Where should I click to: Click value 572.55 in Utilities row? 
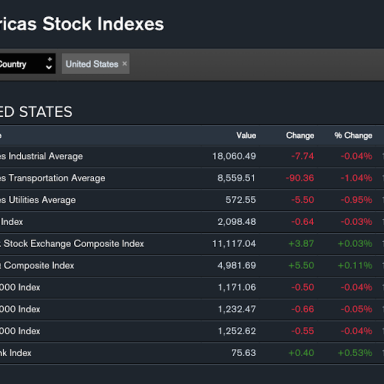240,200
